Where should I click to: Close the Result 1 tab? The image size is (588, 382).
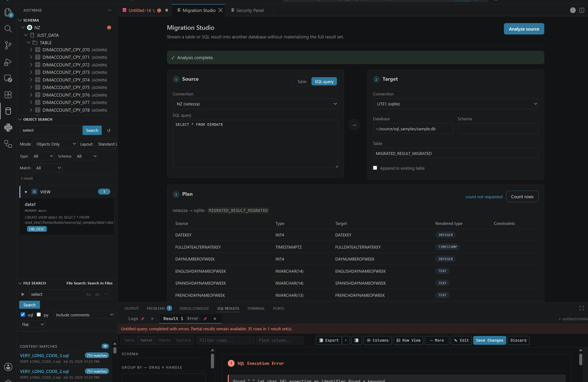point(215,319)
